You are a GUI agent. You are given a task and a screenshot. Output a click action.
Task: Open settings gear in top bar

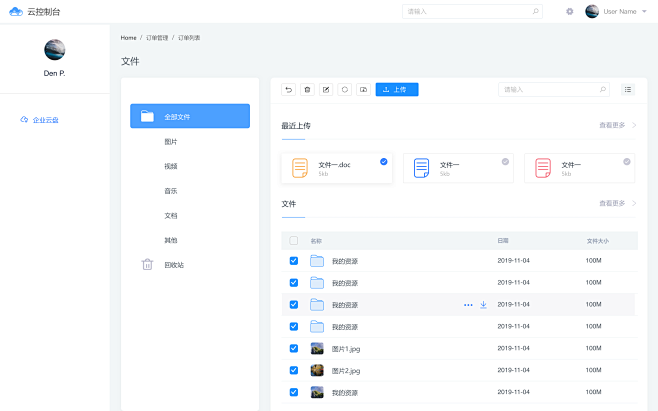569,11
